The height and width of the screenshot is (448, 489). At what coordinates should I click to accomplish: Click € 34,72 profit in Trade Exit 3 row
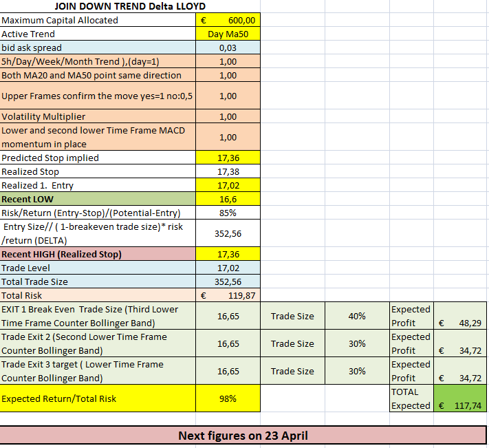click(x=460, y=371)
